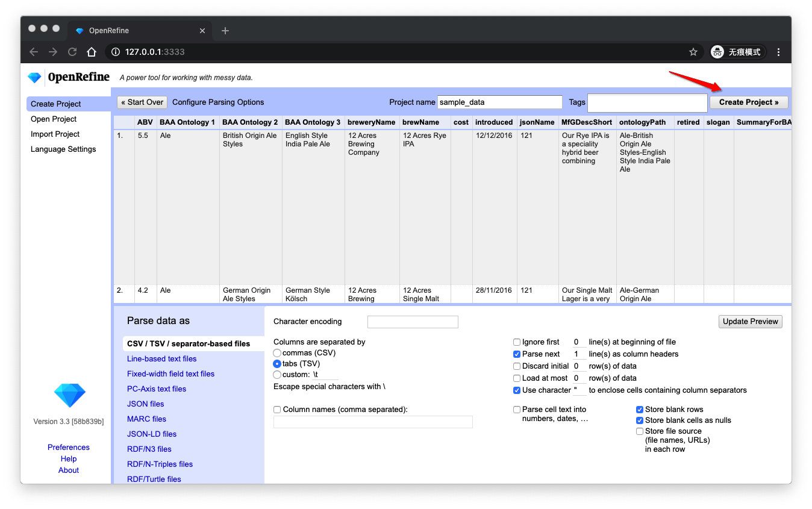812x509 pixels.
Task: Choose the custom separator radio button
Action: coord(277,375)
